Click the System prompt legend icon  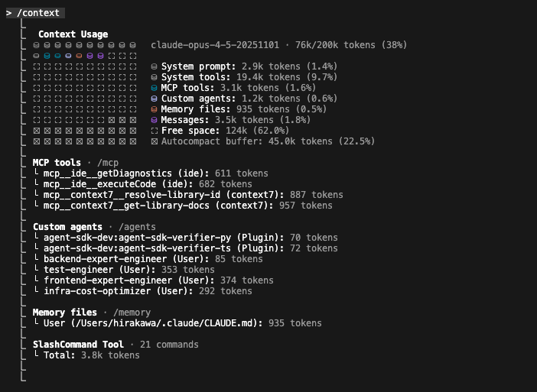pos(155,66)
